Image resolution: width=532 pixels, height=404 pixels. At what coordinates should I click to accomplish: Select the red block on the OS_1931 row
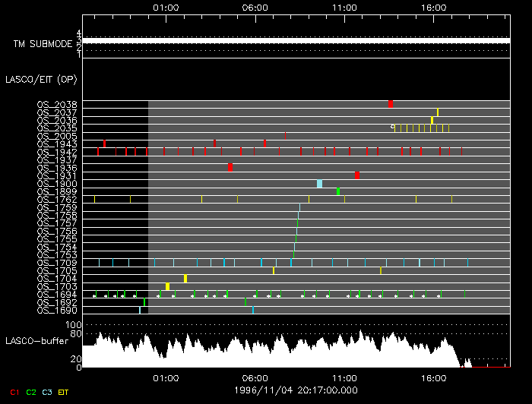pyautogui.click(x=357, y=175)
